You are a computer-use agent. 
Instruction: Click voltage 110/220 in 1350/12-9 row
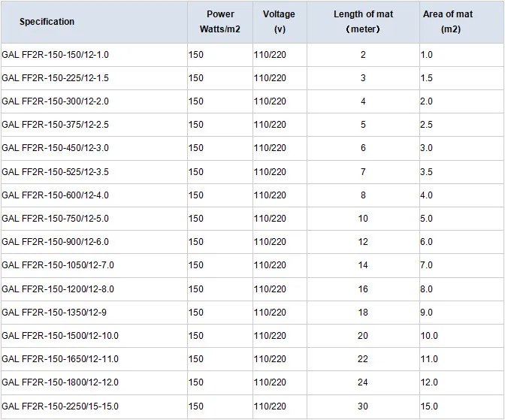coord(270,313)
